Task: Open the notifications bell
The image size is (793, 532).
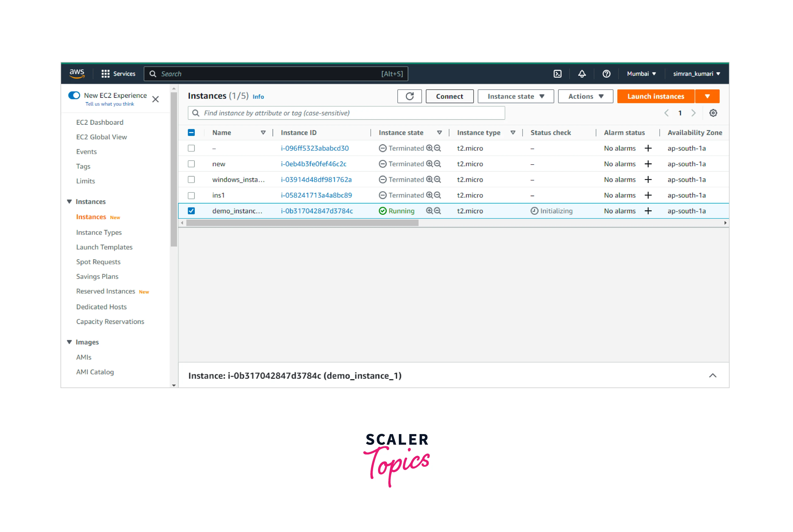Action: (x=582, y=74)
